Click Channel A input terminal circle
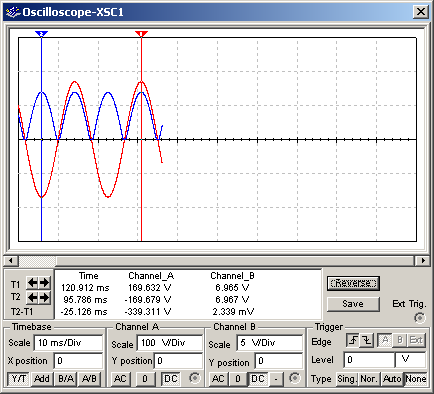Viewport: 434px width, 394px height. tap(194, 378)
